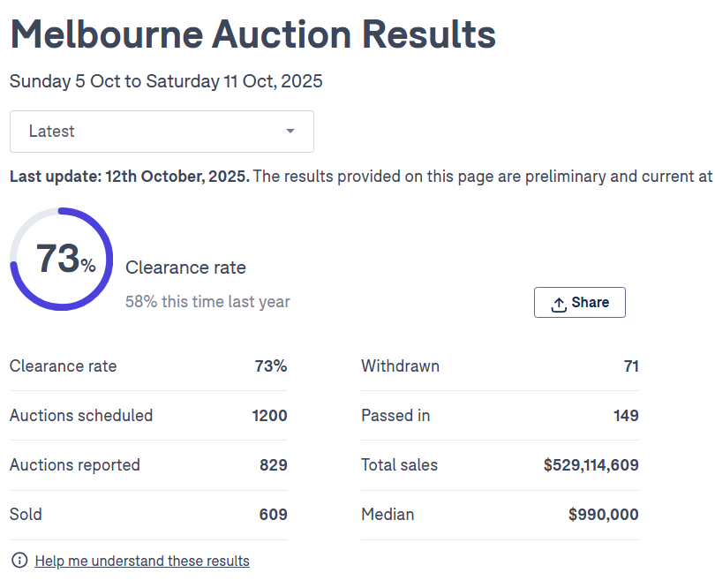This screenshot has width=715, height=588.
Task: Click the upload icon in the Share button
Action: [558, 304]
